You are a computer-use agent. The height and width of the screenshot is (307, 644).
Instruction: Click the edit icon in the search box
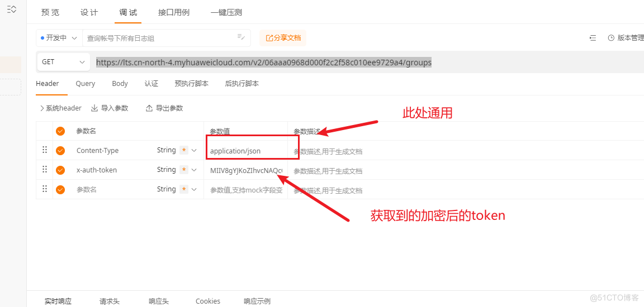coord(241,37)
